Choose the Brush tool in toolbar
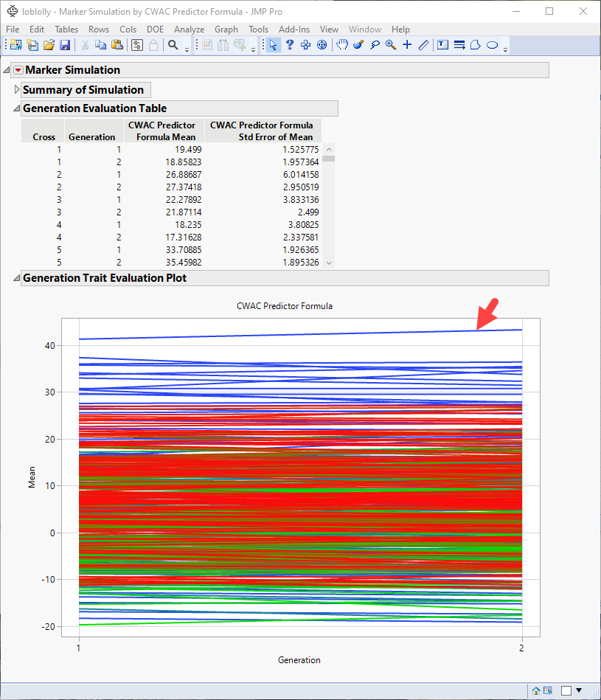Screen dimensions: 601x700 click(x=358, y=45)
